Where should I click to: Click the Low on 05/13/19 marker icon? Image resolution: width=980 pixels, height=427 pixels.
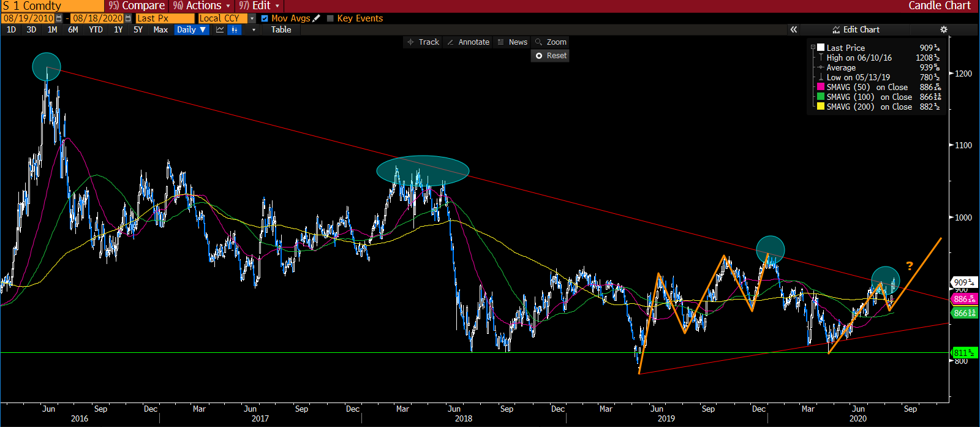821,77
